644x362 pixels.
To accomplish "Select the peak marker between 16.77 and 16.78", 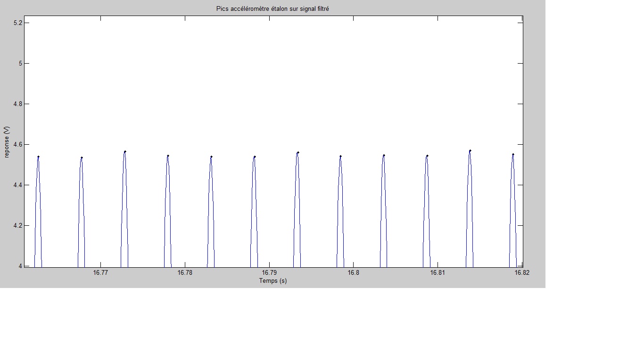I will click(x=125, y=151).
